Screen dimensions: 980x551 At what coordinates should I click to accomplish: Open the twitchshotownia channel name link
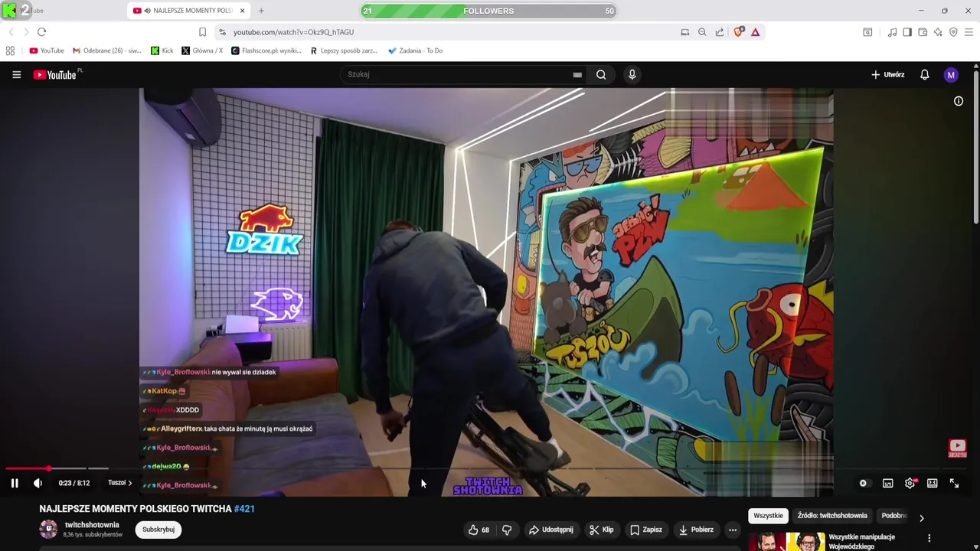92,525
